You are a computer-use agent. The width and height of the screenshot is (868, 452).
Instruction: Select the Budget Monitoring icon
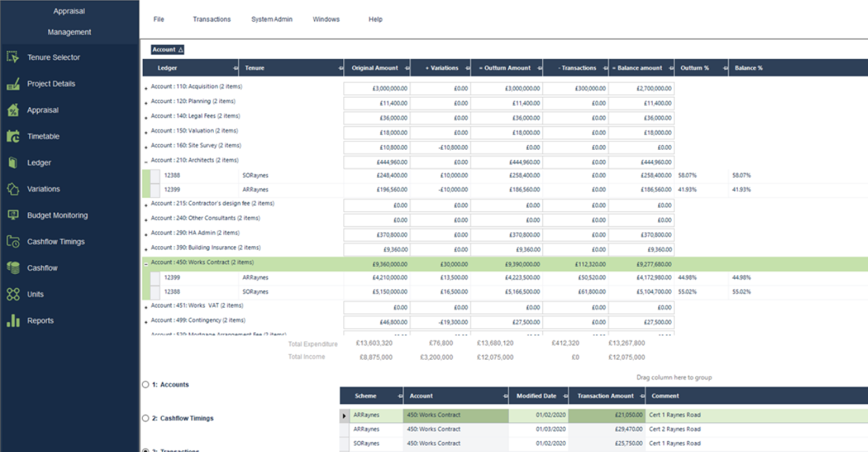13,215
